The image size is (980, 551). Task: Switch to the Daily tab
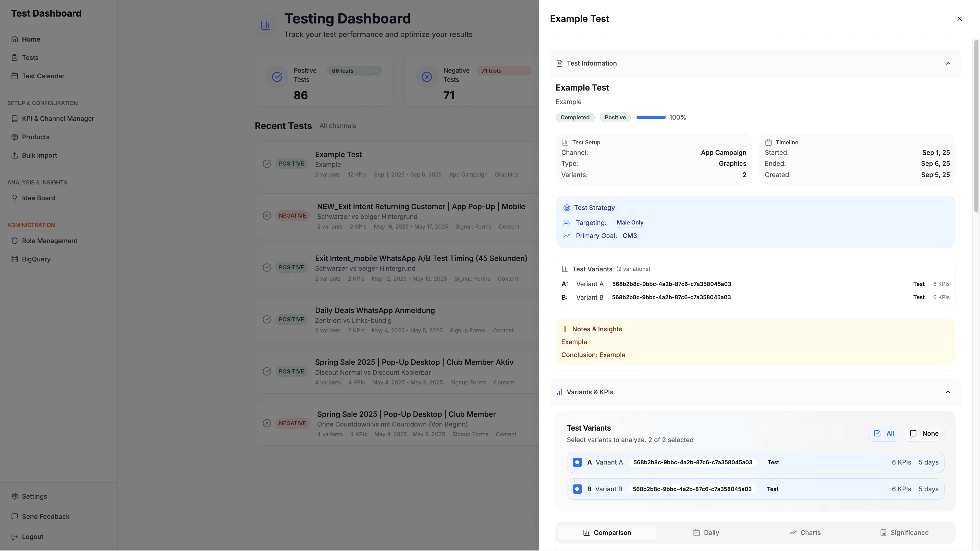click(x=706, y=532)
